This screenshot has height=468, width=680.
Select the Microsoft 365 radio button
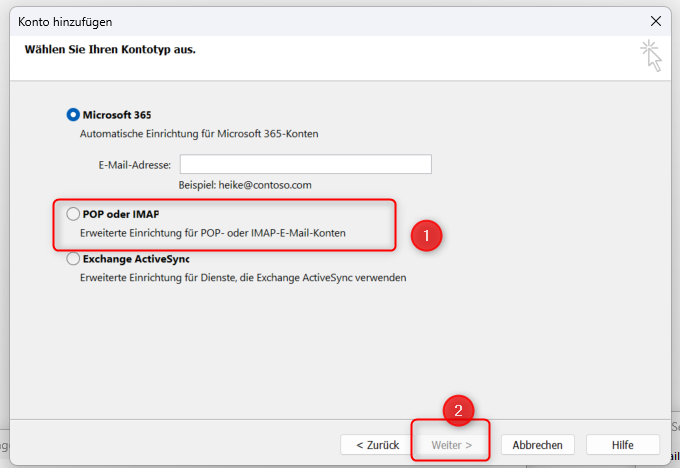(73, 115)
